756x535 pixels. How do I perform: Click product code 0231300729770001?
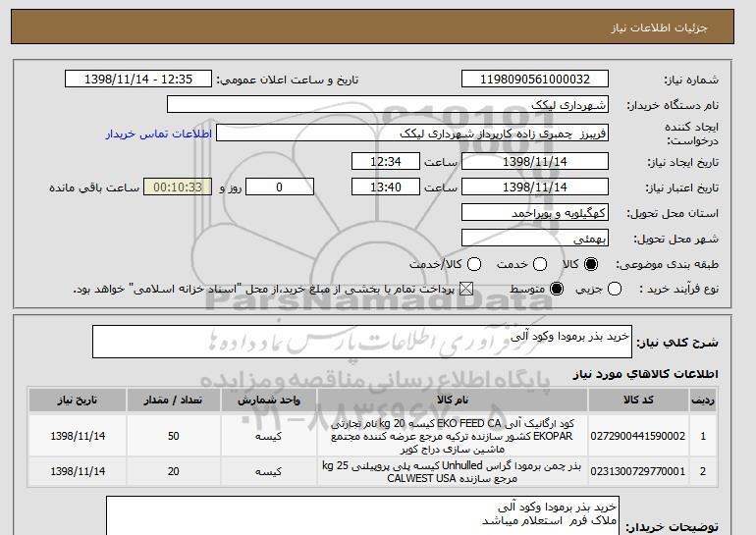coord(638,471)
